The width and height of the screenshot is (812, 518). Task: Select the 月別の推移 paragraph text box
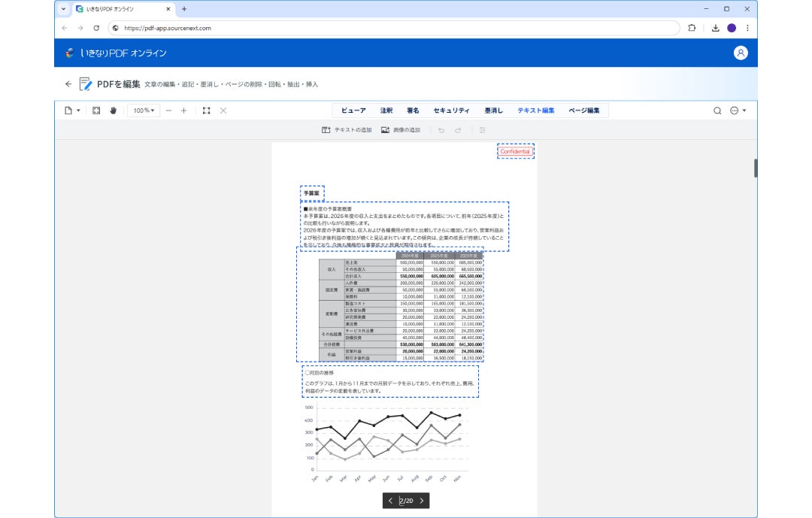click(390, 382)
